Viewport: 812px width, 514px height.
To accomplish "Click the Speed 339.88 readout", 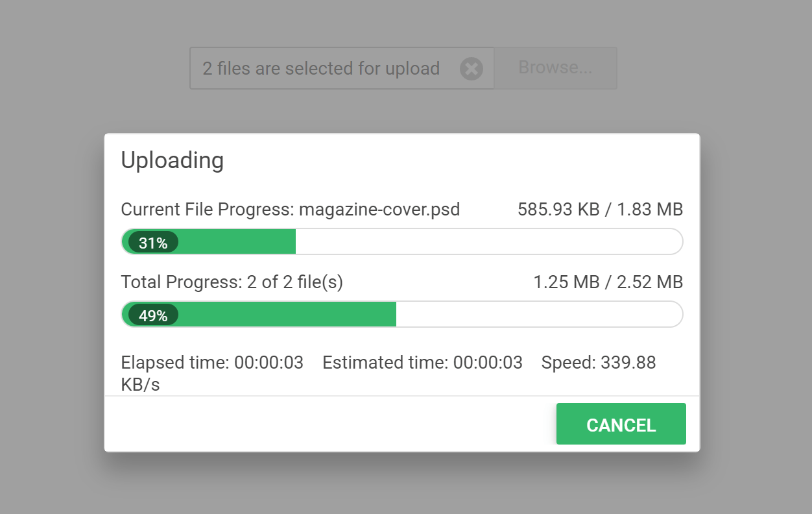I will pyautogui.click(x=598, y=363).
